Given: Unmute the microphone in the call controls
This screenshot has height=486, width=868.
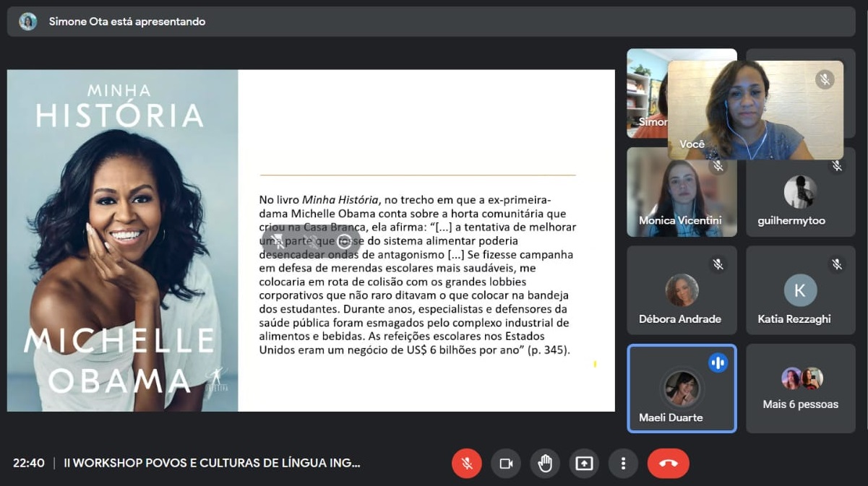Looking at the screenshot, I should tap(467, 464).
